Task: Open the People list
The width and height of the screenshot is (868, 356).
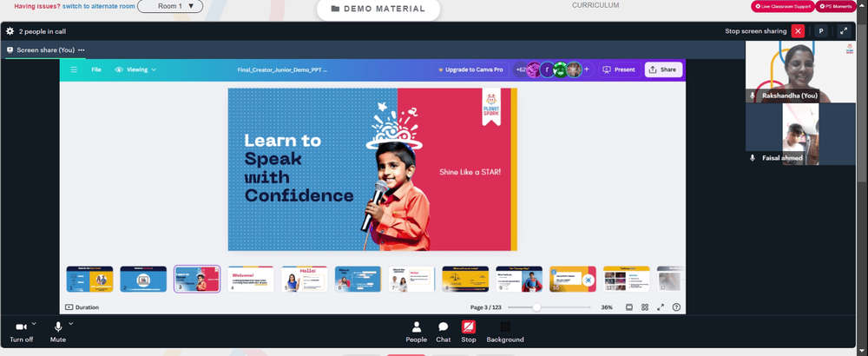Action: click(417, 332)
